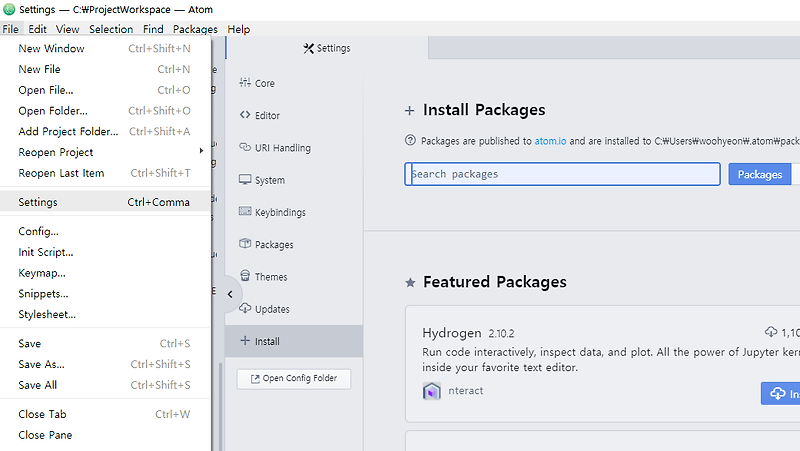
Task: Click the Install plus icon in sidebar
Action: coord(245,341)
